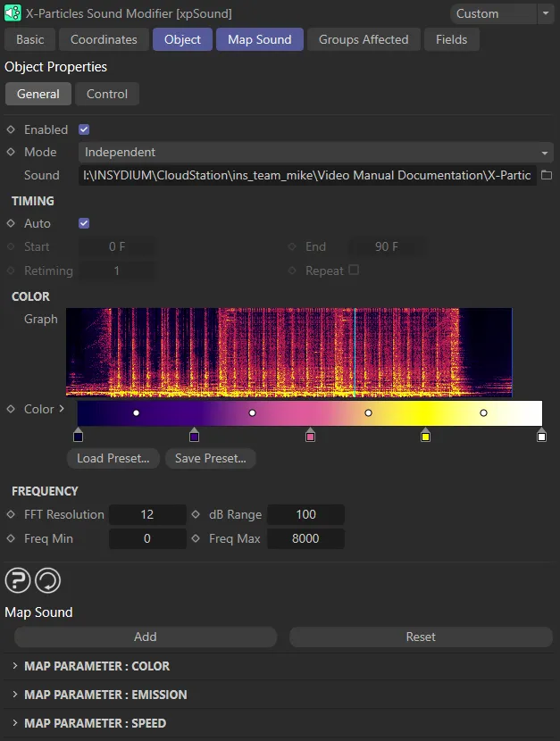Select the pink gradient knot
This screenshot has width=560, height=741.
click(310, 435)
